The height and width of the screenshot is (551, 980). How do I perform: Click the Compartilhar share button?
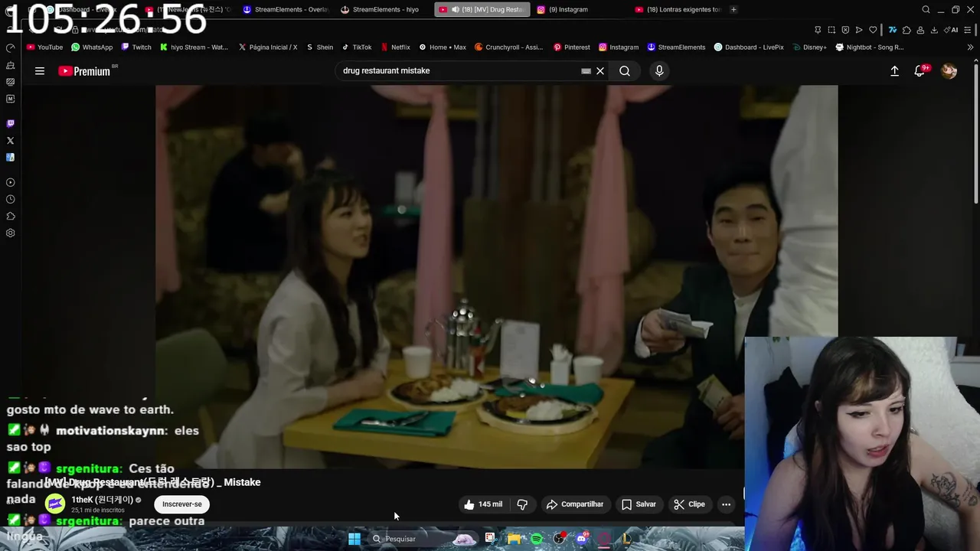(x=574, y=504)
